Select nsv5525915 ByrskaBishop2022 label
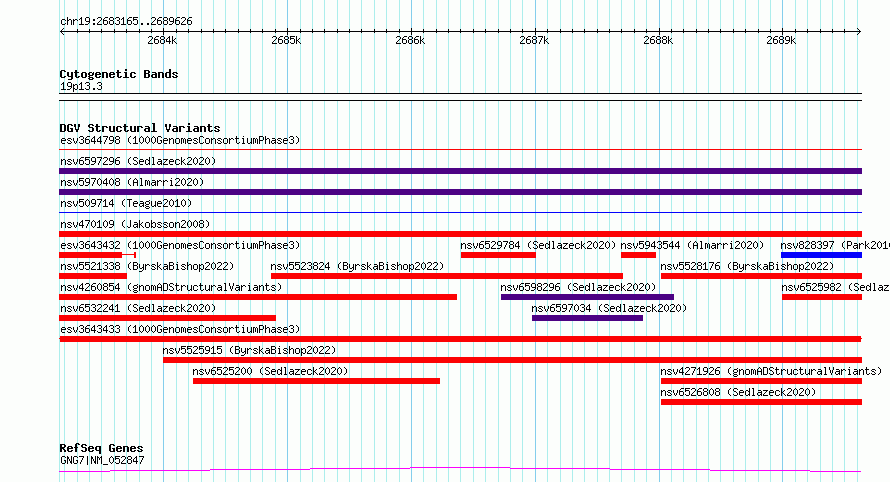This screenshot has height=482, width=890. point(249,350)
